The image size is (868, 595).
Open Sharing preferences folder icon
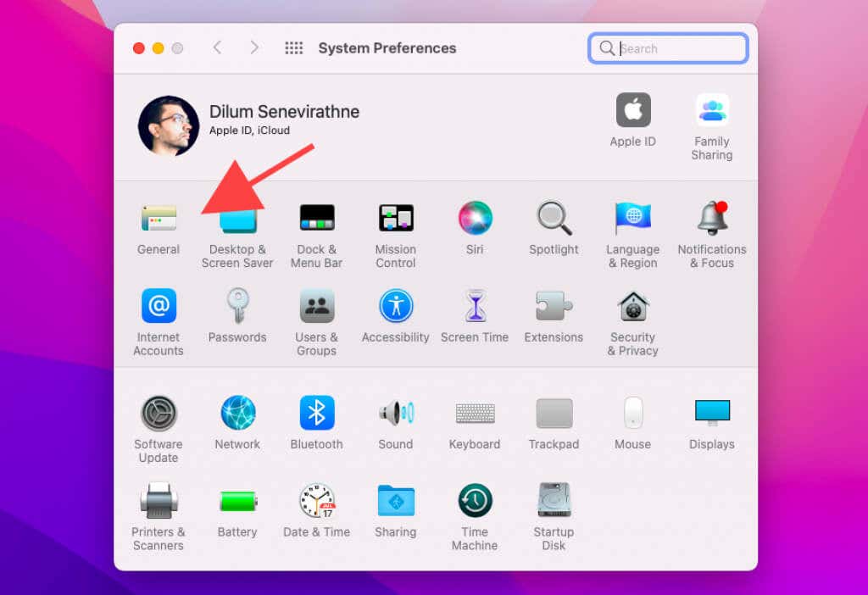396,500
